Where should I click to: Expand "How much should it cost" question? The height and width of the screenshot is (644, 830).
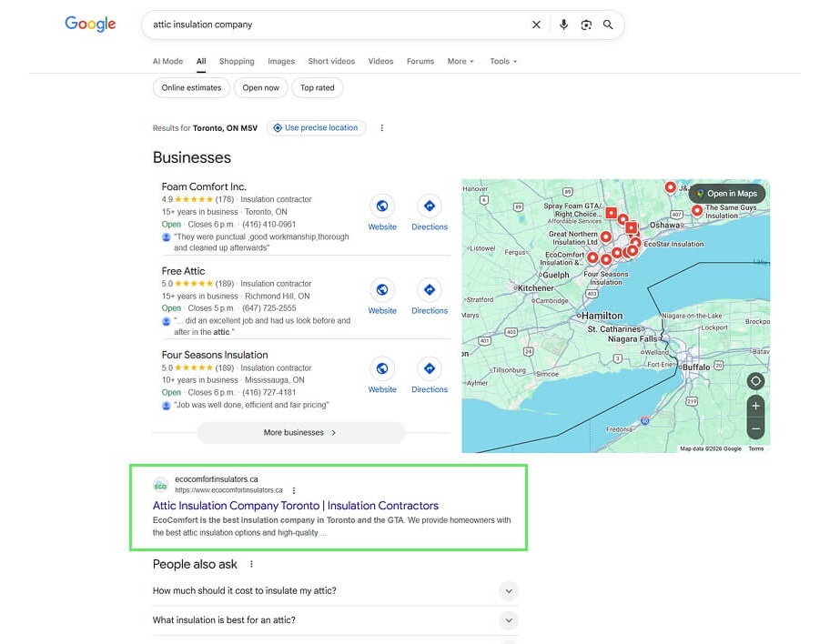click(x=509, y=591)
